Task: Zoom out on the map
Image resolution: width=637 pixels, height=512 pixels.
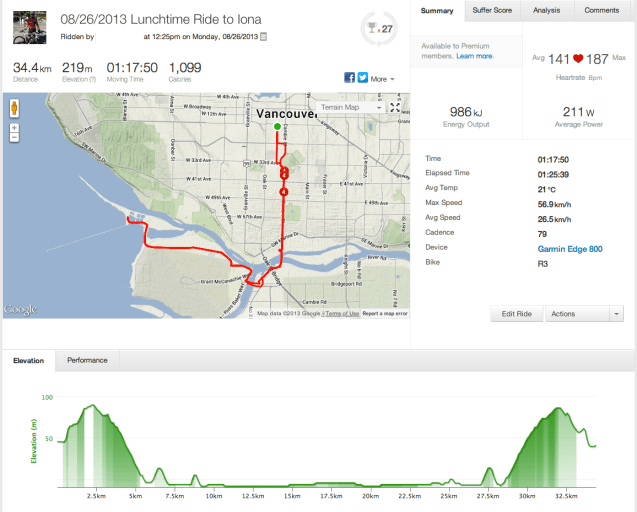Action: 15,139
